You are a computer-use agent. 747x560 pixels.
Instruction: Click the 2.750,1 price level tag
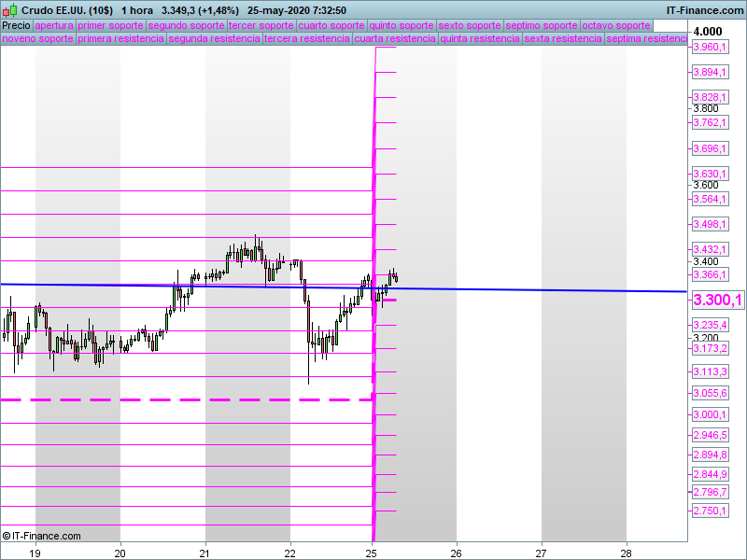(x=710, y=511)
